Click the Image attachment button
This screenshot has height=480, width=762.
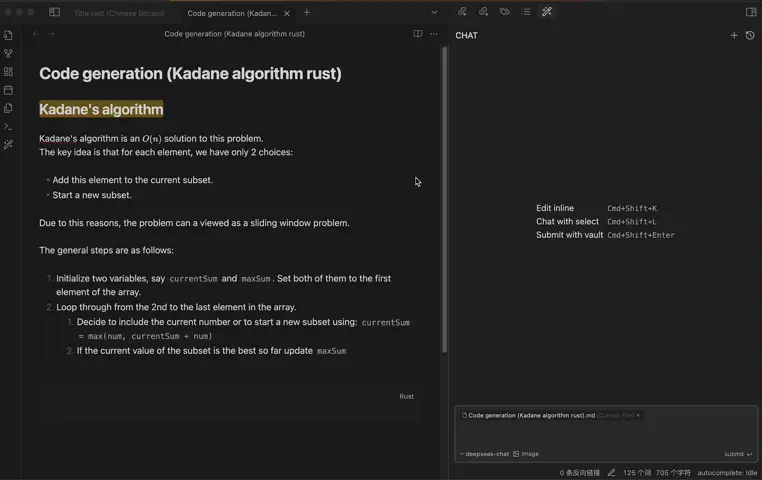pos(526,454)
